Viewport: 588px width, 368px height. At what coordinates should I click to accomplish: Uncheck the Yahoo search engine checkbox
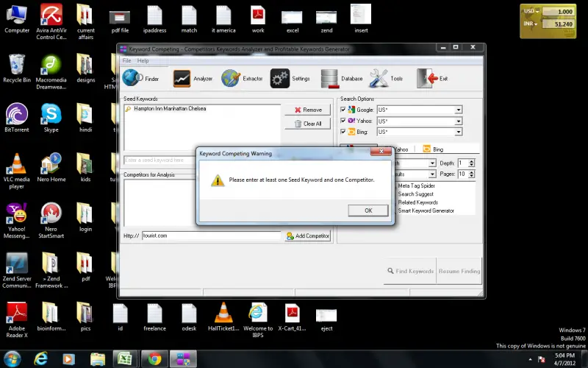343,121
